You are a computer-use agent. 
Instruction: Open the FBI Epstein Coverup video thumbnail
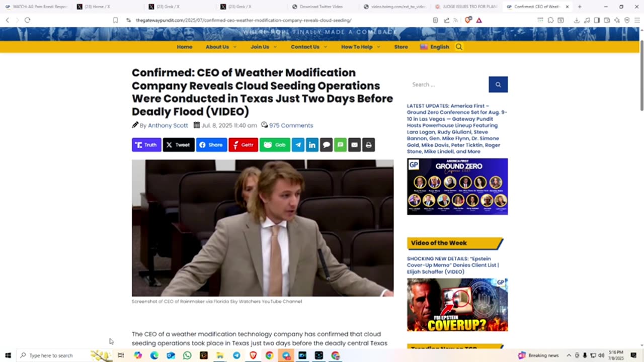tap(457, 305)
